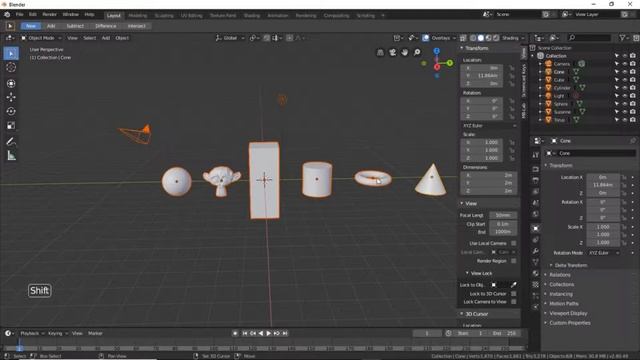640x360 pixels.
Task: Click the Focal Length value field
Action: 502,215
